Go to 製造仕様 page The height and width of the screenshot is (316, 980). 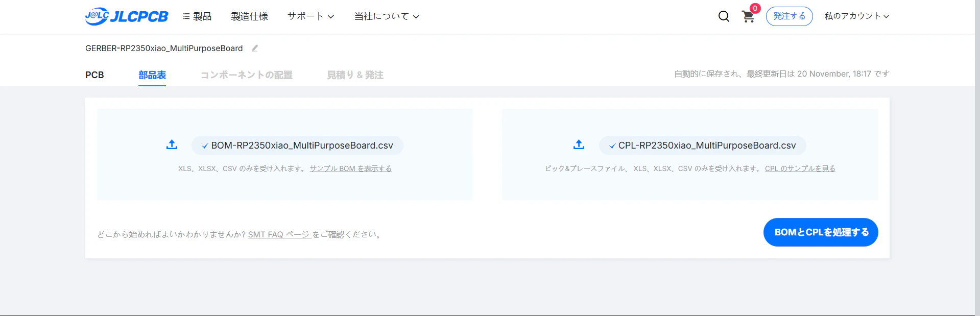[x=249, y=16]
